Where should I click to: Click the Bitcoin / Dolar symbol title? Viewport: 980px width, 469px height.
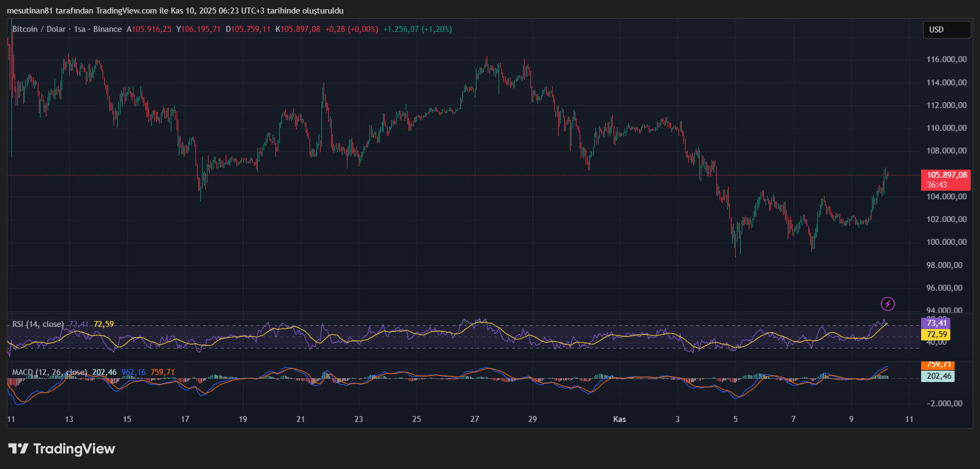point(39,29)
